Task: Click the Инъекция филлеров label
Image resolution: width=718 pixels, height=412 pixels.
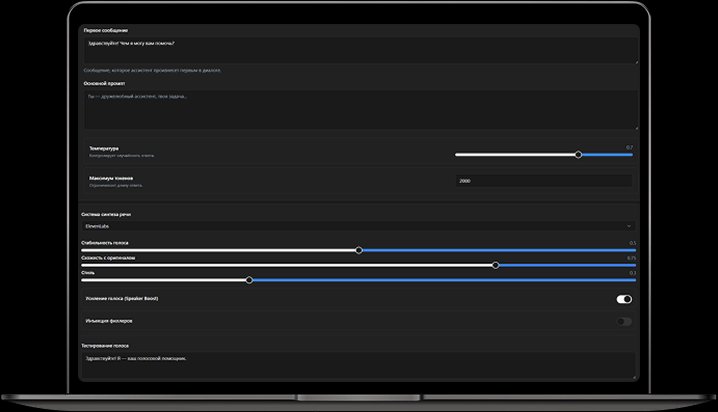Action: [x=110, y=321]
